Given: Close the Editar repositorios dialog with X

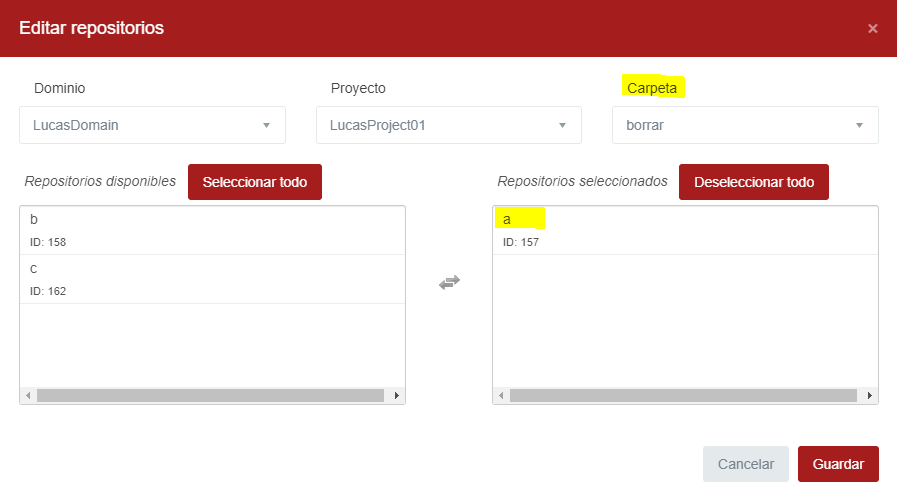Looking at the screenshot, I should (872, 28).
